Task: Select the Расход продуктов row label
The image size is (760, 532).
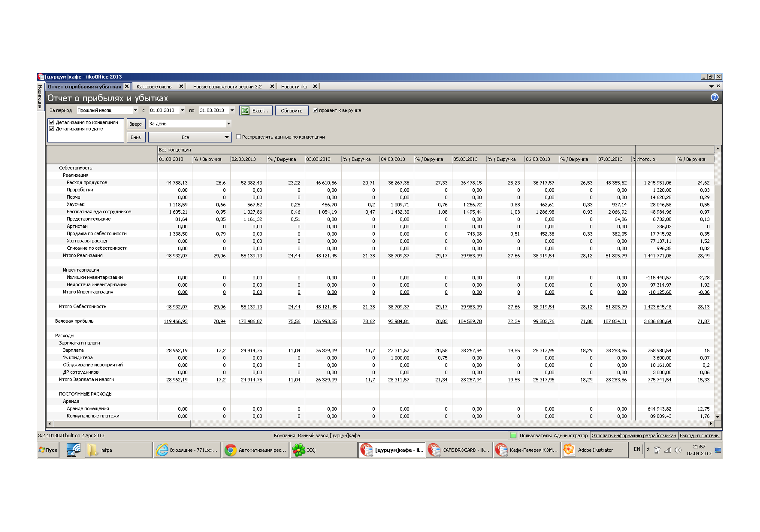Action: click(x=87, y=182)
